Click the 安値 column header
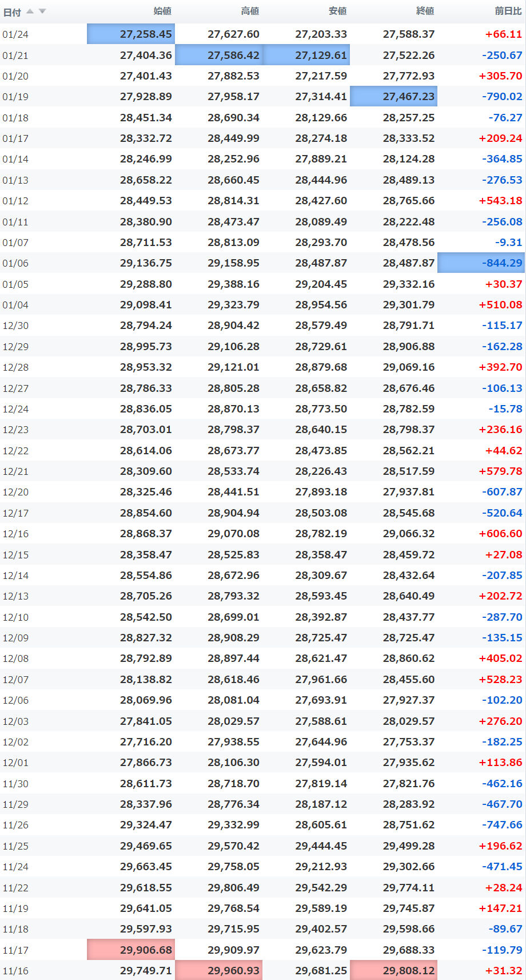 337,11
